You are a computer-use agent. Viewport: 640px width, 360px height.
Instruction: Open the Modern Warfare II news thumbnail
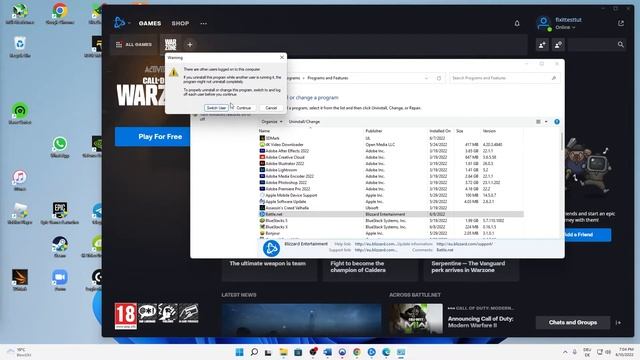pos(416,318)
